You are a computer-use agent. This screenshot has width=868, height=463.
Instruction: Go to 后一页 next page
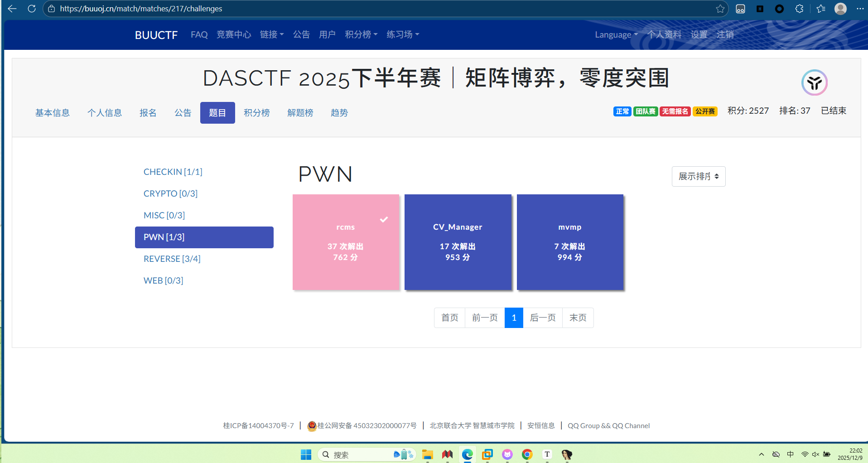pyautogui.click(x=542, y=318)
